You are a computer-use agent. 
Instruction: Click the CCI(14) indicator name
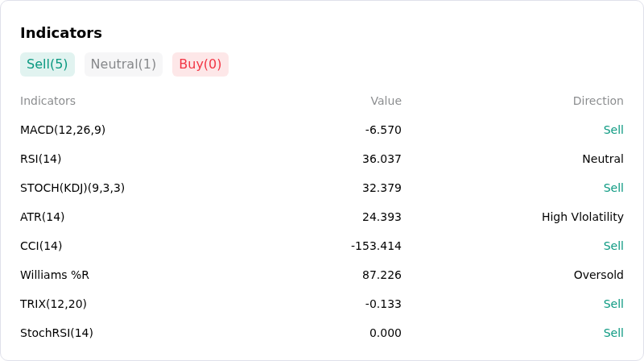click(x=41, y=246)
